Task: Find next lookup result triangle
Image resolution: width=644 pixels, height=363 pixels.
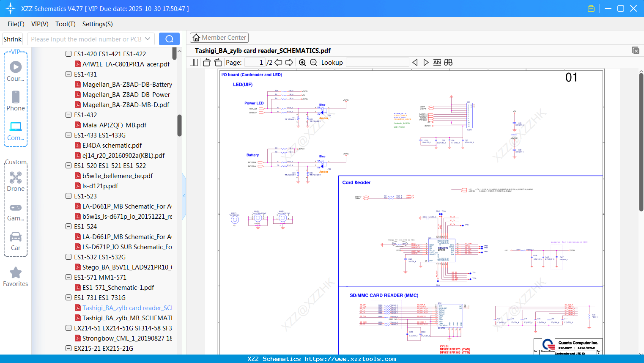Action: click(x=426, y=62)
